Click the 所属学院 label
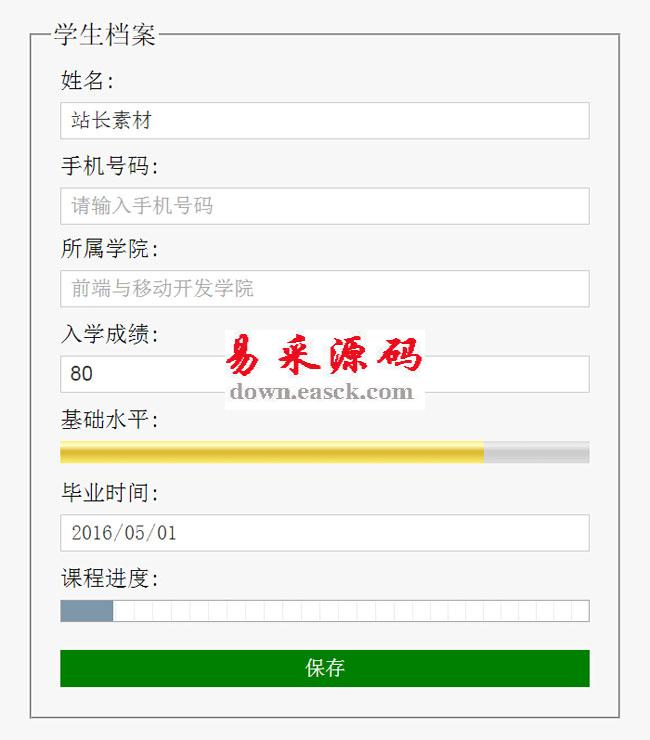This screenshot has width=650, height=740. pos(109,248)
